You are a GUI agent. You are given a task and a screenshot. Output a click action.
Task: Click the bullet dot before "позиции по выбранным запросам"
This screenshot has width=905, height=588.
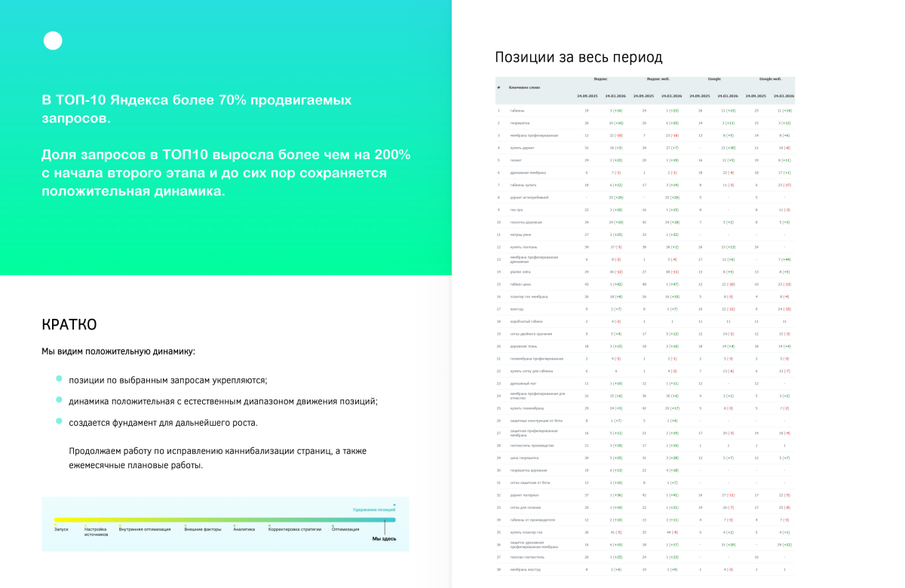pyautogui.click(x=59, y=380)
